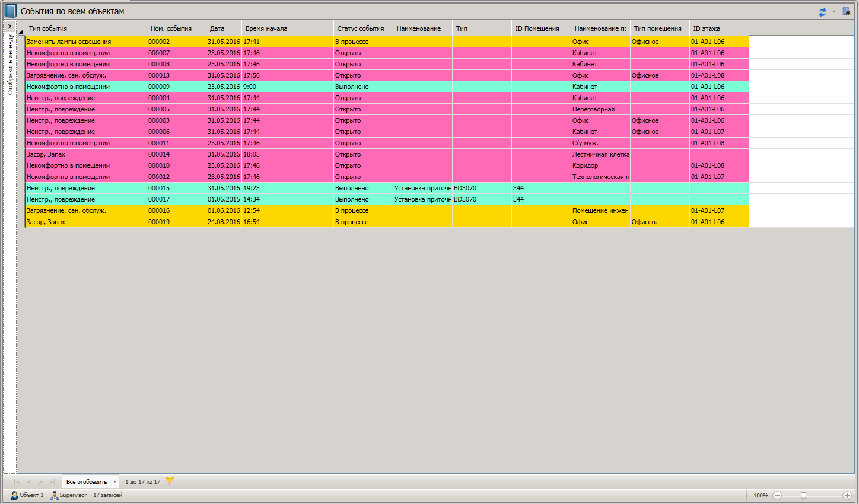Click the zoom slider handle
859x504 pixels.
(803, 495)
